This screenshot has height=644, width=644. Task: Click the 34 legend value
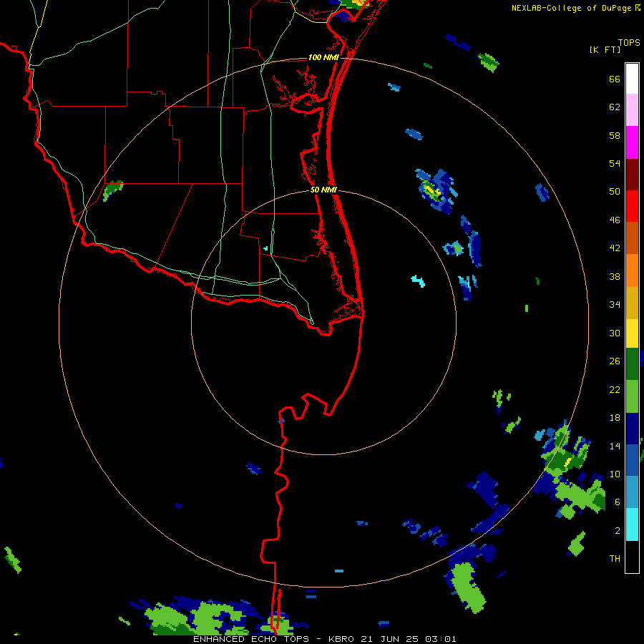click(x=615, y=305)
